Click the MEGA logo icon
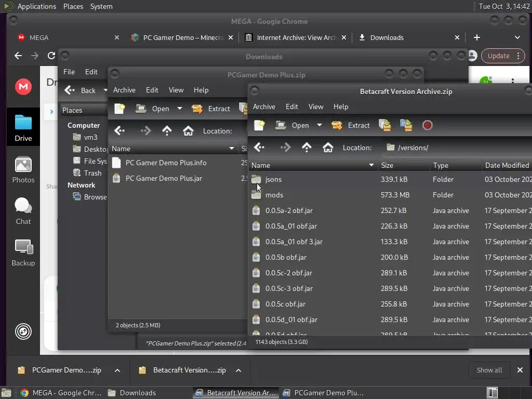This screenshot has width=532, height=399. pos(23,87)
